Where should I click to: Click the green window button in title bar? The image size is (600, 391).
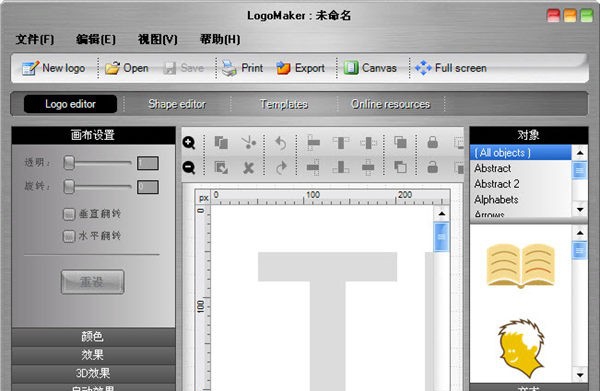coord(587,16)
